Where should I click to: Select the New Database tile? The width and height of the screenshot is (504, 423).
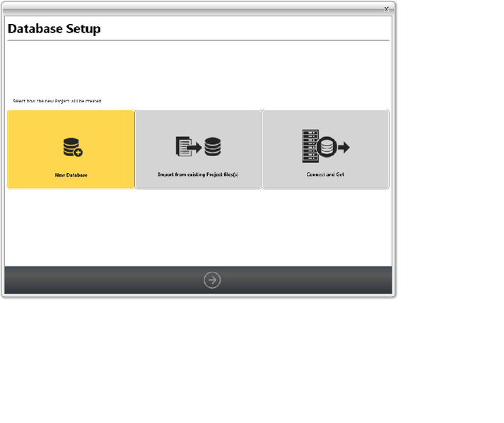(71, 149)
